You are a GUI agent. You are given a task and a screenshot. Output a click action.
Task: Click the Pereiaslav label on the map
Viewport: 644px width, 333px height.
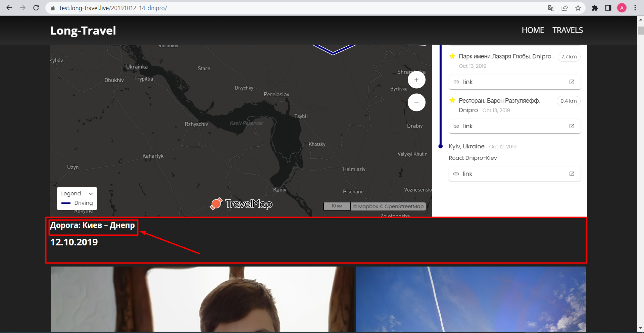(x=277, y=94)
